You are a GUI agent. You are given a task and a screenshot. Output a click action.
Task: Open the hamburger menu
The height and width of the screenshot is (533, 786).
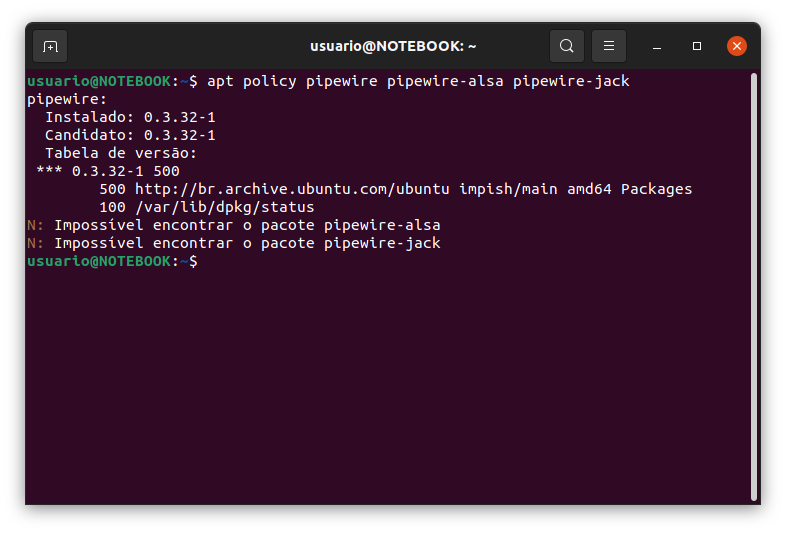pyautogui.click(x=609, y=46)
